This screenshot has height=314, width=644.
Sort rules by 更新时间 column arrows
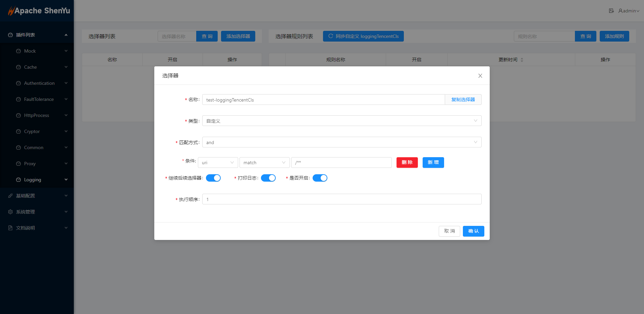[x=522, y=60]
